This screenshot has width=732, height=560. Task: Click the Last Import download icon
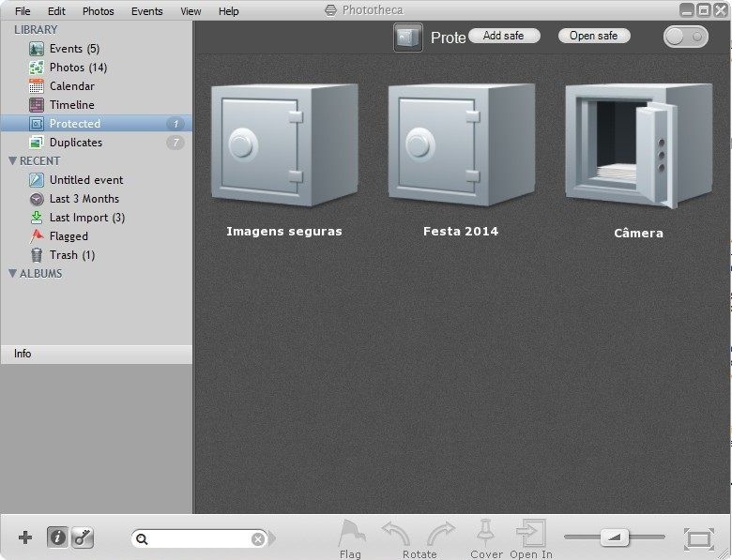(x=37, y=218)
